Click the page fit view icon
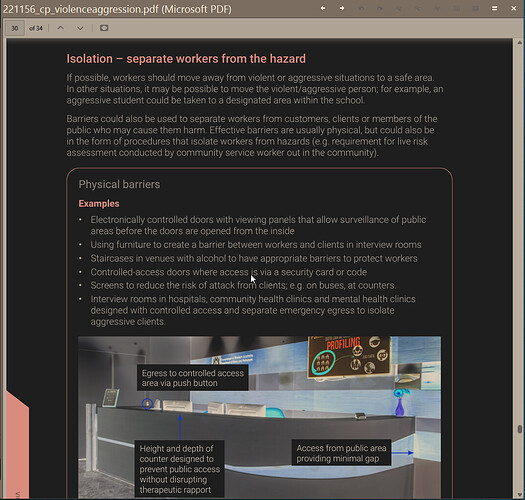This screenshot has width=525, height=500. pyautogui.click(x=104, y=28)
